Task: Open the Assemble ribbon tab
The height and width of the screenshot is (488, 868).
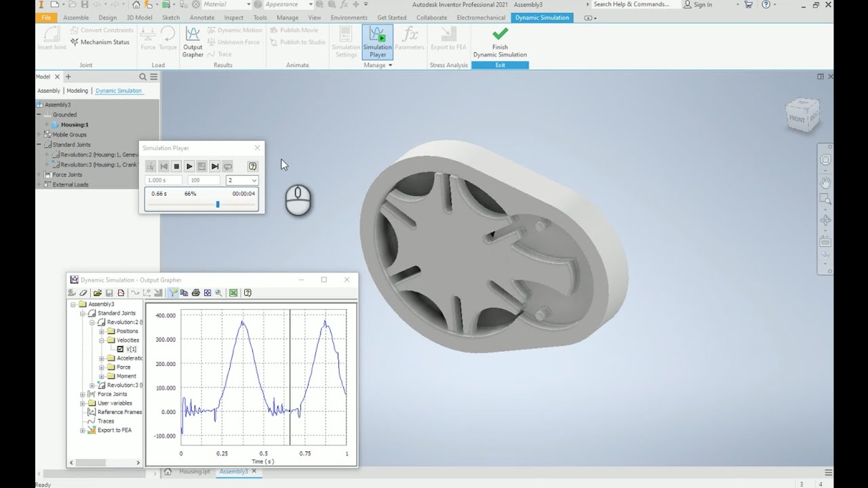Action: (76, 18)
